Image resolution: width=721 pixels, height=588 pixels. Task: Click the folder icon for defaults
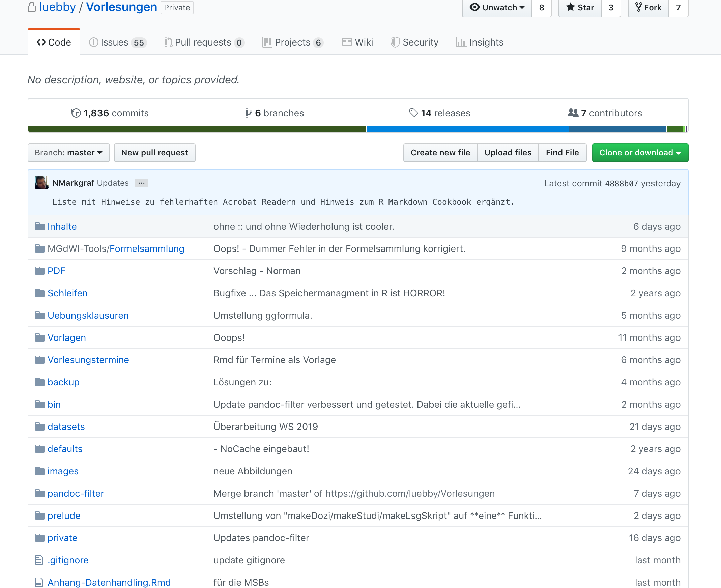40,449
